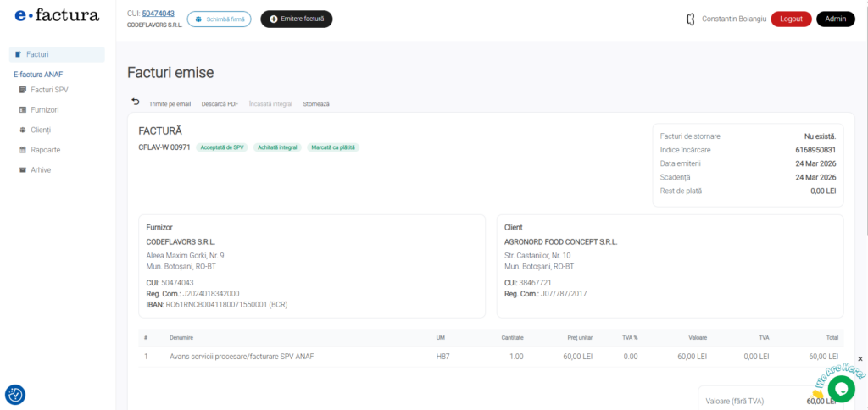Open the green live chat bubble
868x410 pixels.
(x=841, y=389)
